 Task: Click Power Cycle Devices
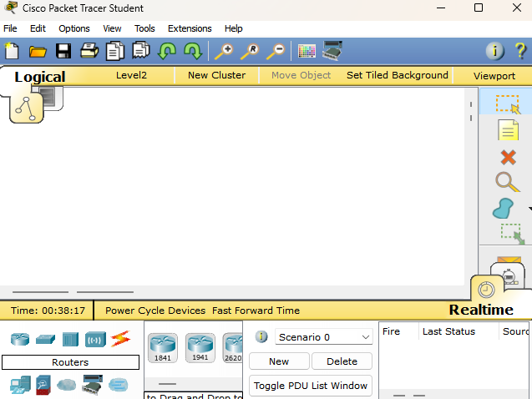(155, 311)
